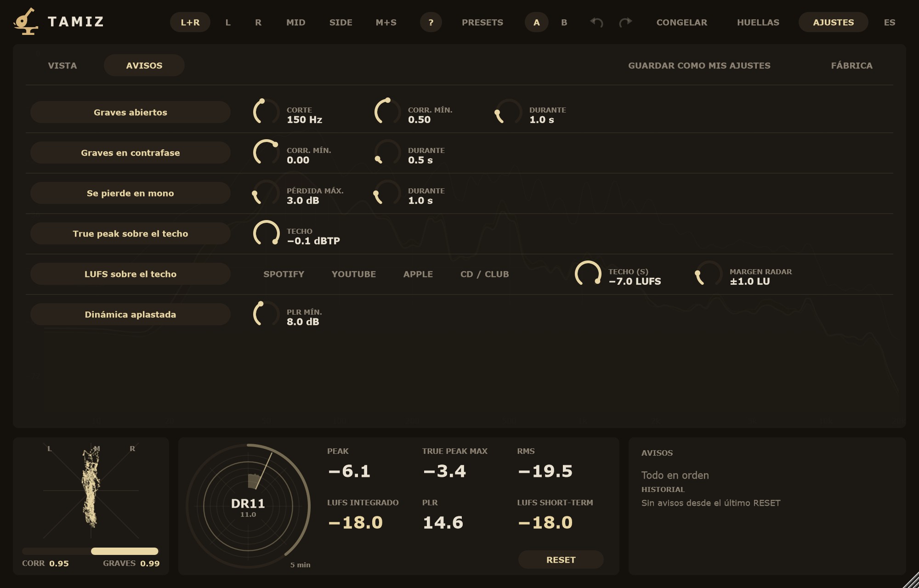The width and height of the screenshot is (919, 588).
Task: Click GUARDAR COMO MIS AJUSTES
Action: 699,65
